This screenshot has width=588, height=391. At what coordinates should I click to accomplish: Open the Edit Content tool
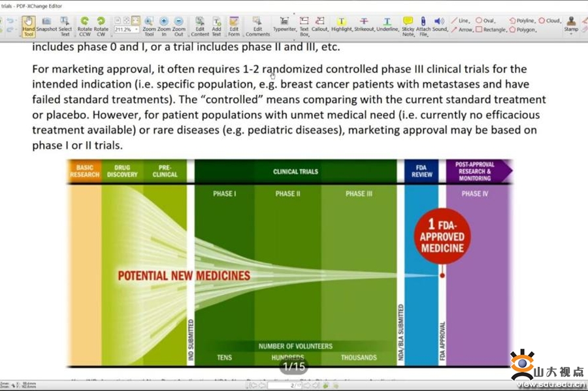click(x=200, y=25)
